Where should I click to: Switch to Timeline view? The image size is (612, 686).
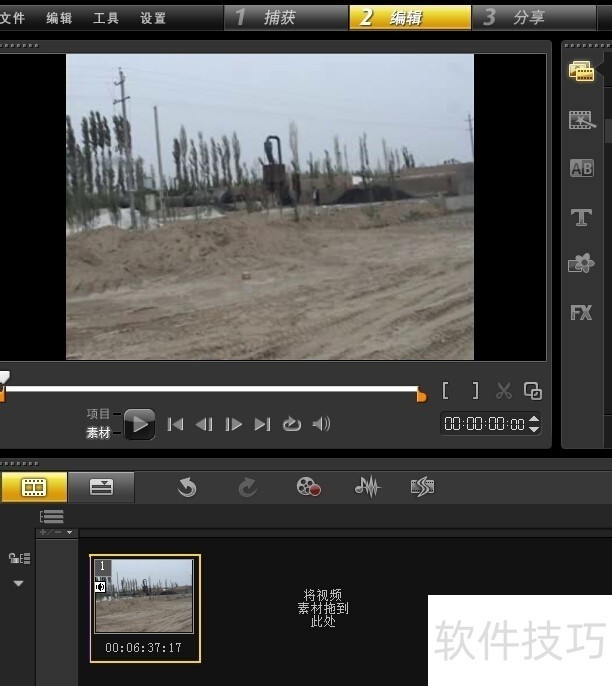pos(101,487)
